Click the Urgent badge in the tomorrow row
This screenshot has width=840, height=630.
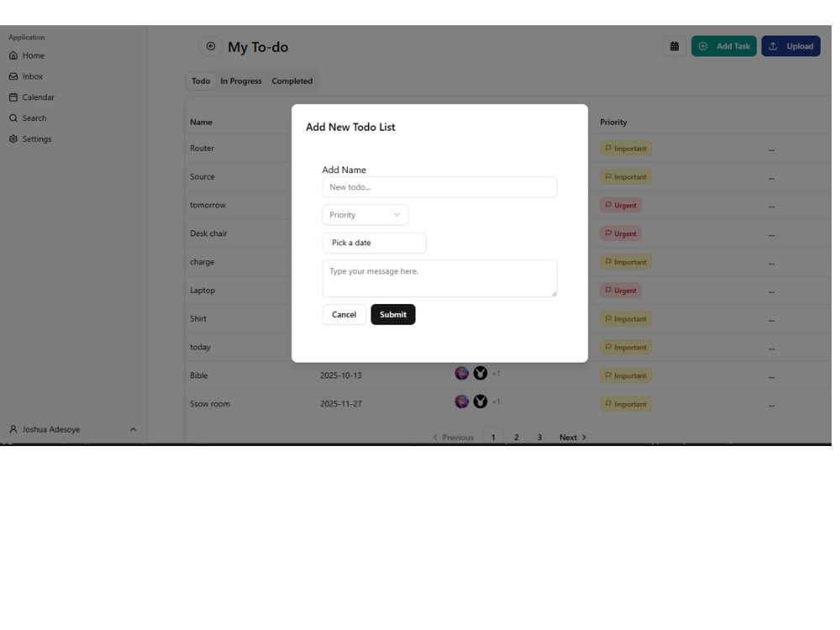[x=621, y=205]
